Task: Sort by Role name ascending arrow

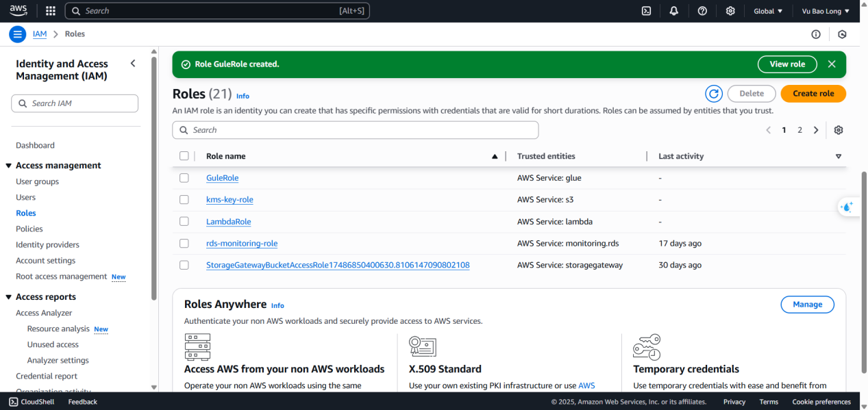Action: point(495,157)
